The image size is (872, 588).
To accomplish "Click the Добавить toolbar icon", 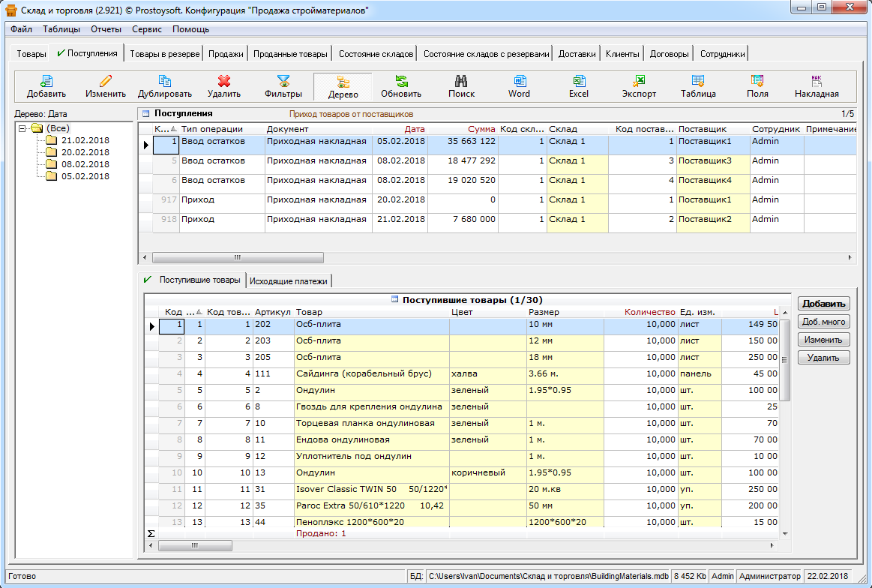I will tap(46, 86).
